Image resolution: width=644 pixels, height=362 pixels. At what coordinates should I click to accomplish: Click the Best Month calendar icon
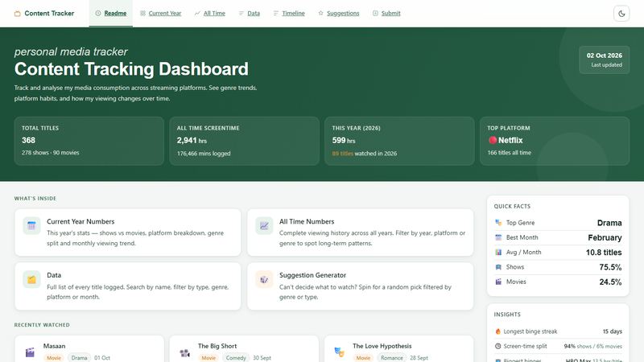point(498,237)
